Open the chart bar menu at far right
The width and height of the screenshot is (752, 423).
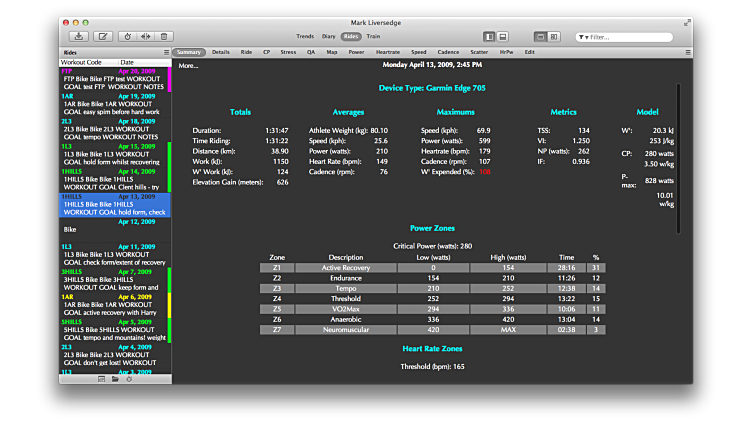687,52
